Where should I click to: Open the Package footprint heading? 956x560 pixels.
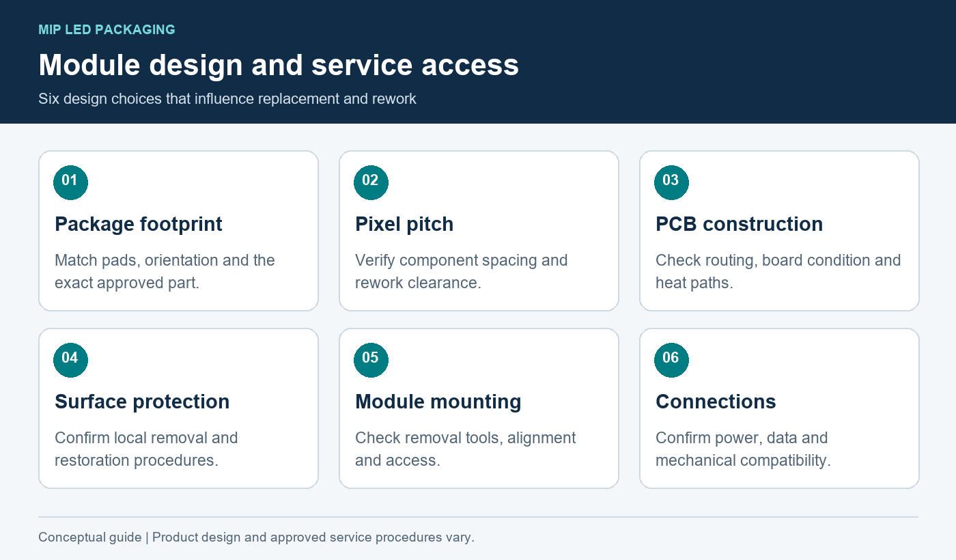click(139, 224)
